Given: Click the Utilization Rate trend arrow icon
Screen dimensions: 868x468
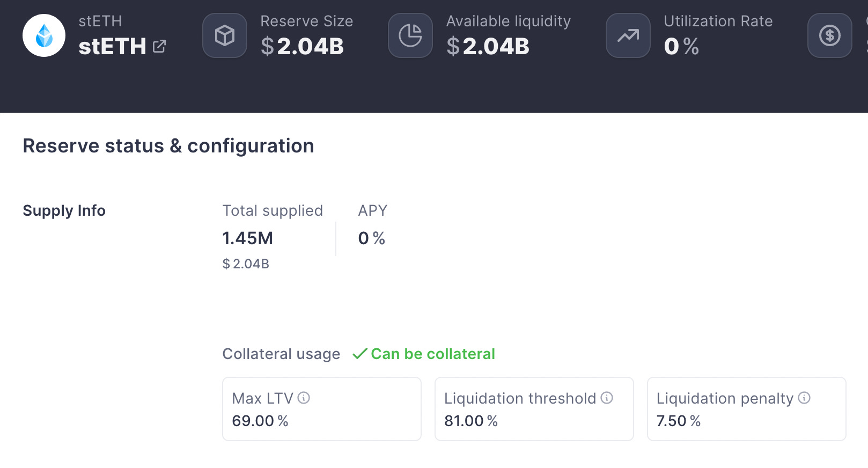Looking at the screenshot, I should [628, 35].
